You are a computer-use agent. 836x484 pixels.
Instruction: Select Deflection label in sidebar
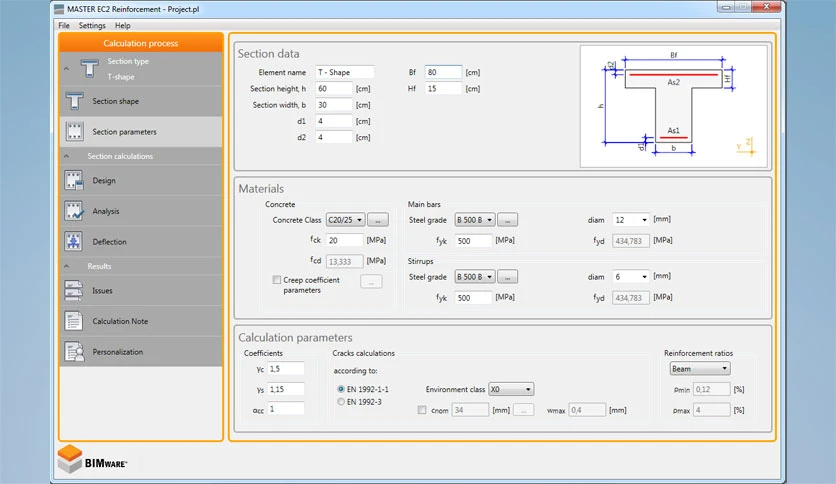coord(109,241)
